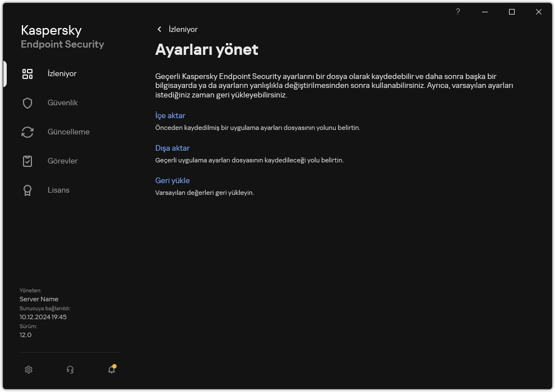Click the İçe aktar link
The image size is (555, 392).
point(170,115)
